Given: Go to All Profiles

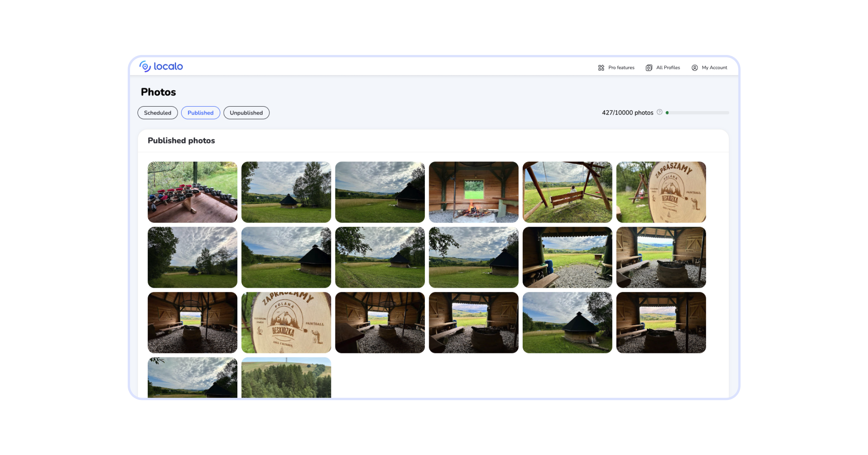Looking at the screenshot, I should pyautogui.click(x=668, y=68).
